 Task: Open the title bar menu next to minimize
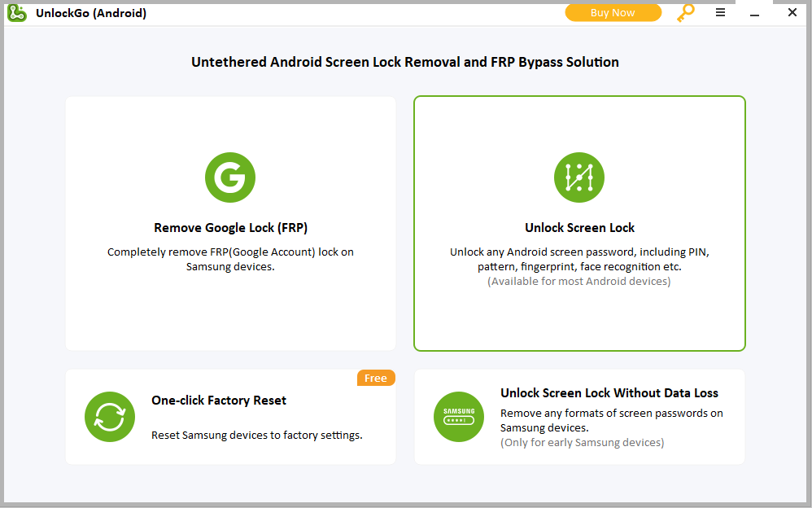point(720,12)
